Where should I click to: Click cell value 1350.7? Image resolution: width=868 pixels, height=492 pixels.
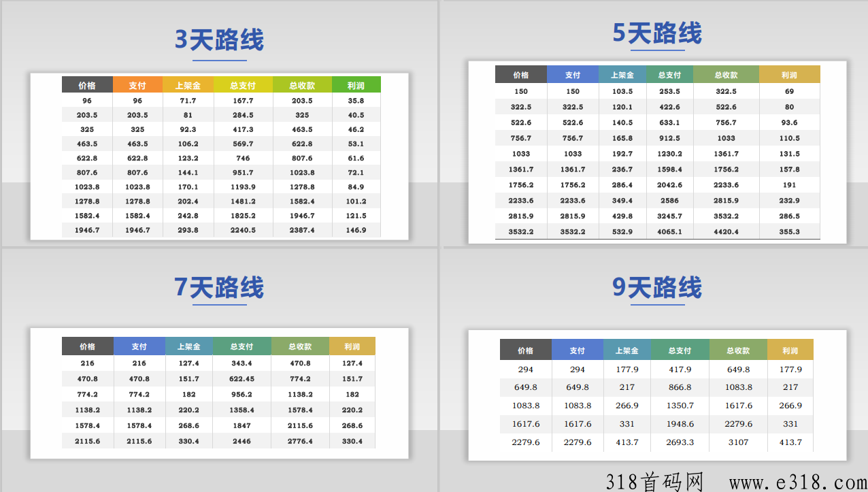680,406
